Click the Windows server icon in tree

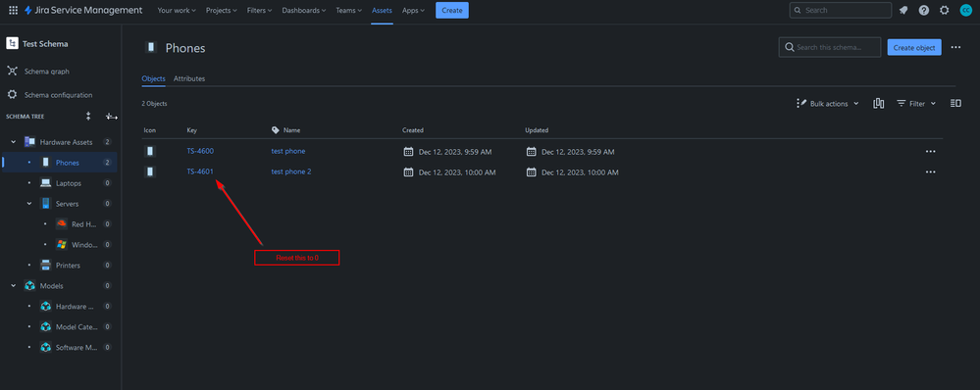(x=61, y=245)
